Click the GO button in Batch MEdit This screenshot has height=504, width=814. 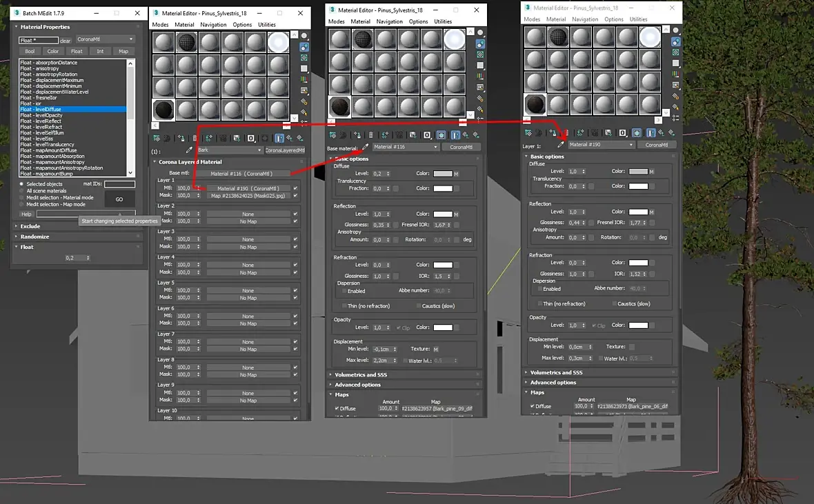[x=119, y=199]
